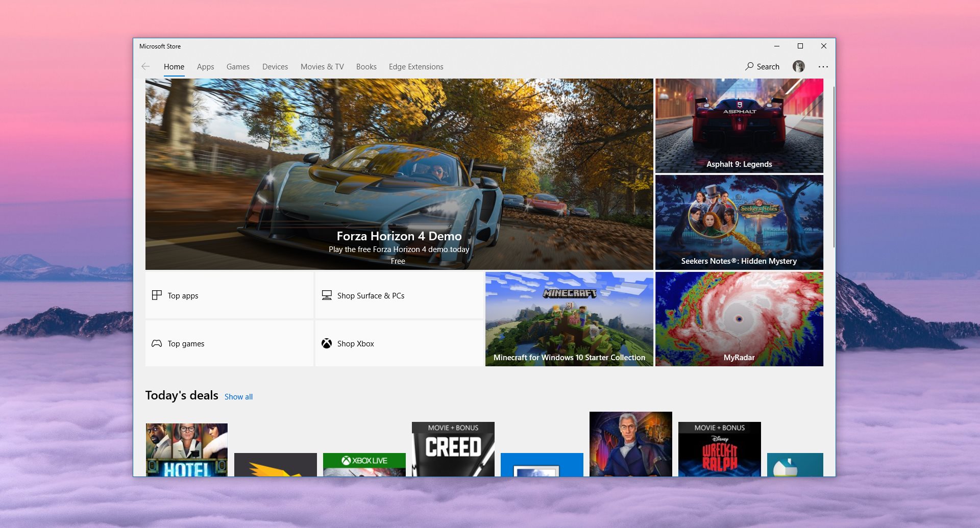Switch to the Apps tab
Image resolution: width=980 pixels, height=528 pixels.
(x=206, y=67)
